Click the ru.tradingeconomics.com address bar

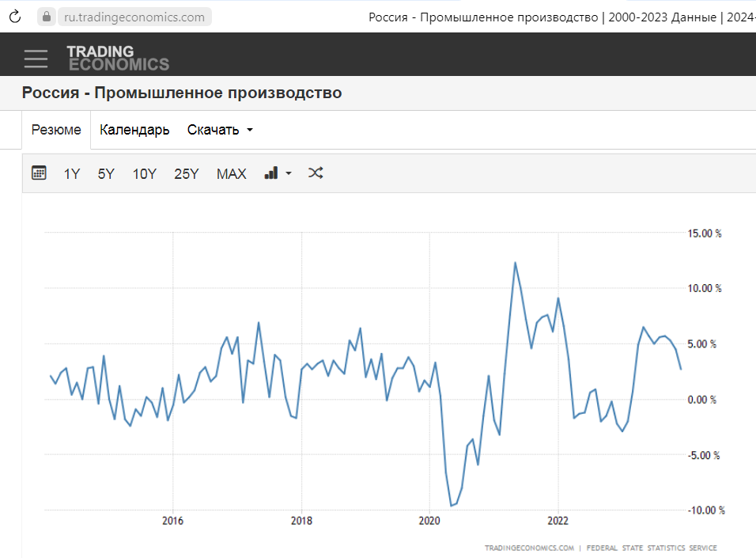tap(134, 17)
